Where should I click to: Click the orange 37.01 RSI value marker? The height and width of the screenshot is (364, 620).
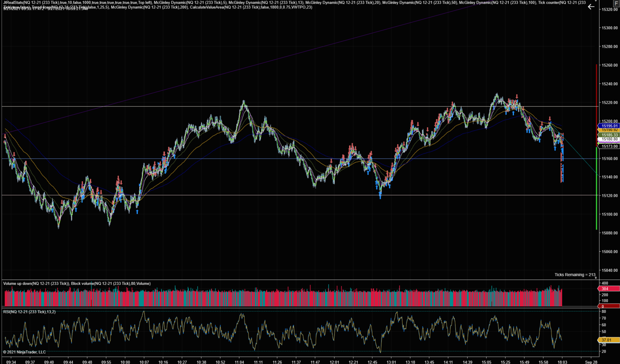tap(609, 340)
